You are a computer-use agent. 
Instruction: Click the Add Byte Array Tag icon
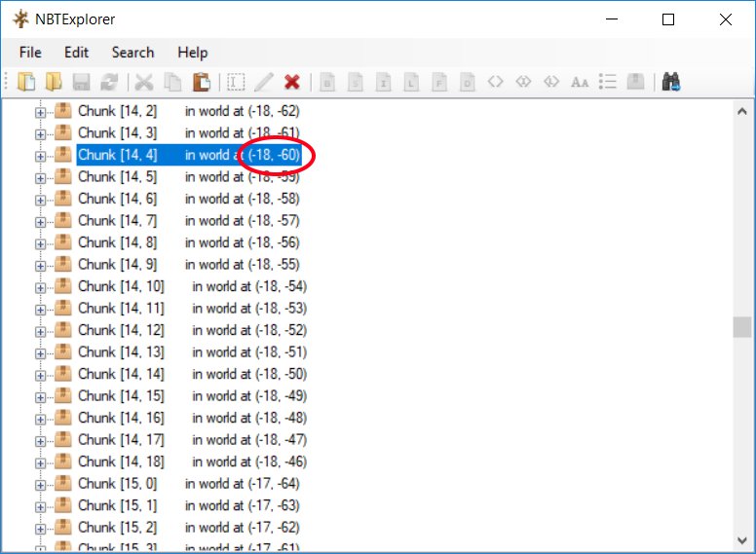coord(495,82)
